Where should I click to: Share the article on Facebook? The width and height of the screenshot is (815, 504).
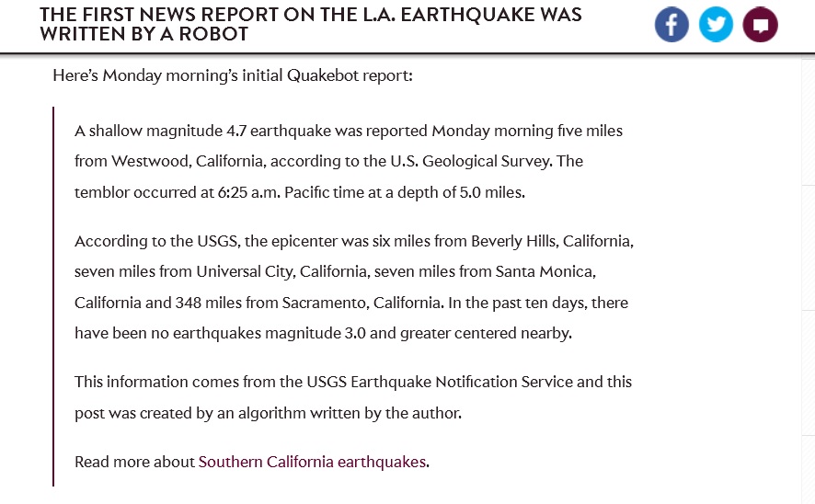click(x=672, y=25)
